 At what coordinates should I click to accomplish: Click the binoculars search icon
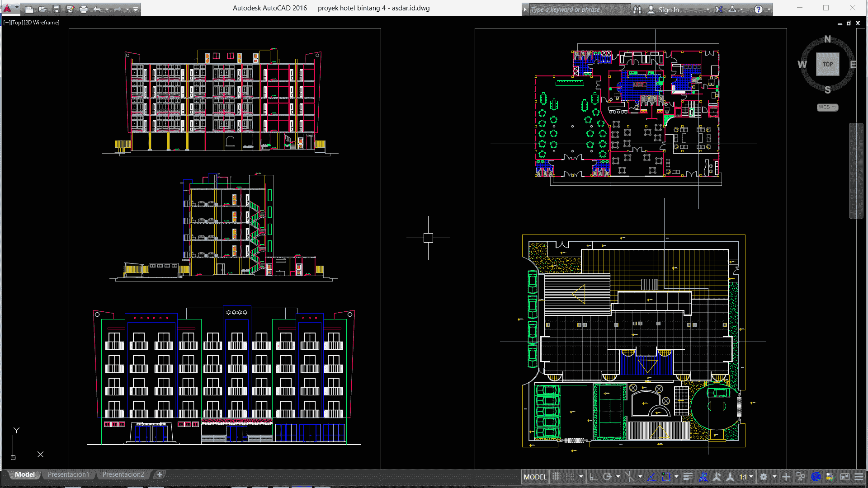click(x=637, y=9)
